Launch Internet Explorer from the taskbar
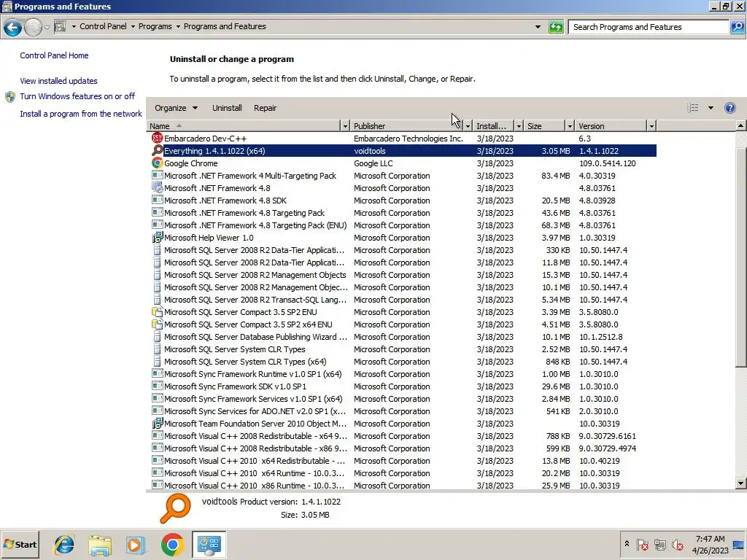The width and height of the screenshot is (747, 560). 64,545
